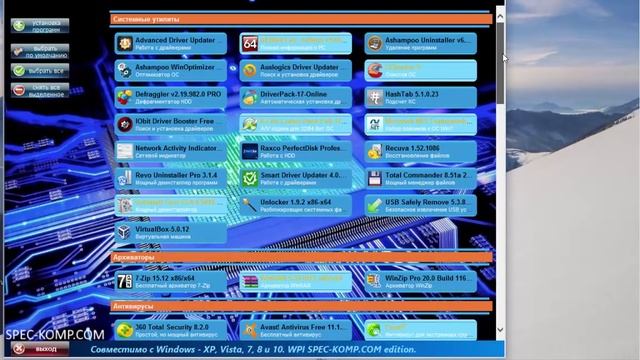Select the Unlocker wand icon
Viewport: 640px width, 360px height.
tap(250, 205)
